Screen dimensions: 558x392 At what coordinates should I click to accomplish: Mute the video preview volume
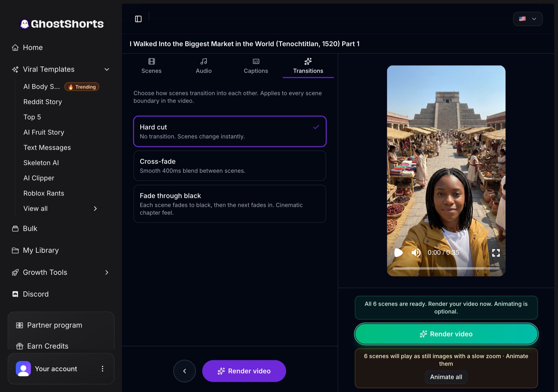416,253
